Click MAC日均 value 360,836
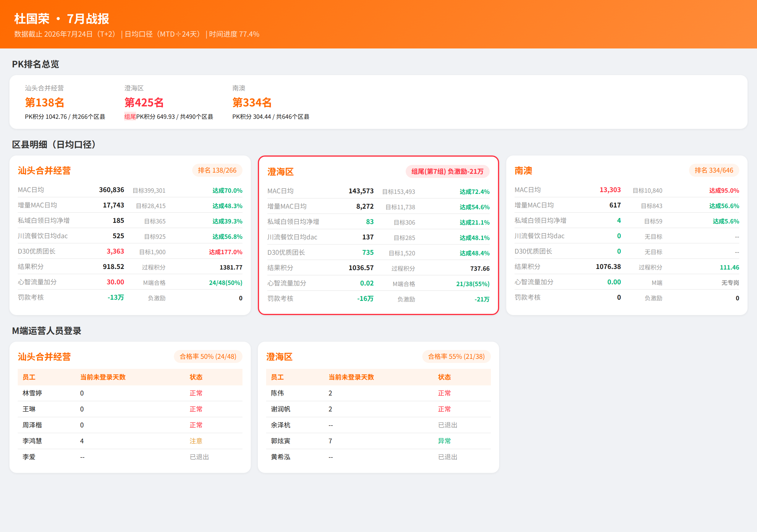This screenshot has width=757, height=532. pyautogui.click(x=111, y=190)
